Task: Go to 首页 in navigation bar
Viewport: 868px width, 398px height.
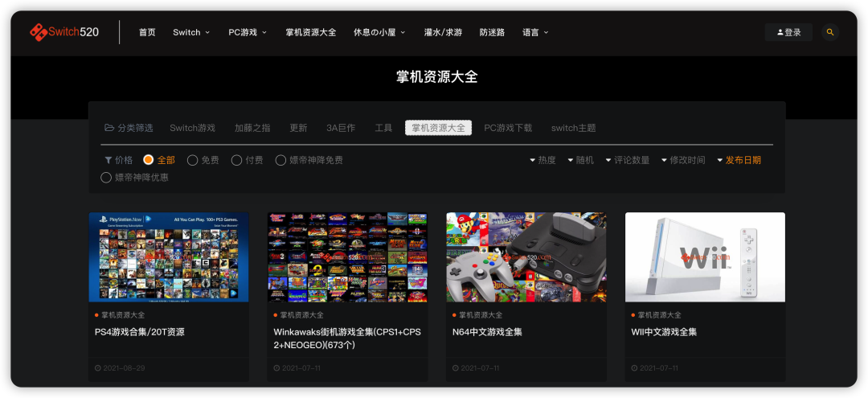Action: (x=147, y=32)
